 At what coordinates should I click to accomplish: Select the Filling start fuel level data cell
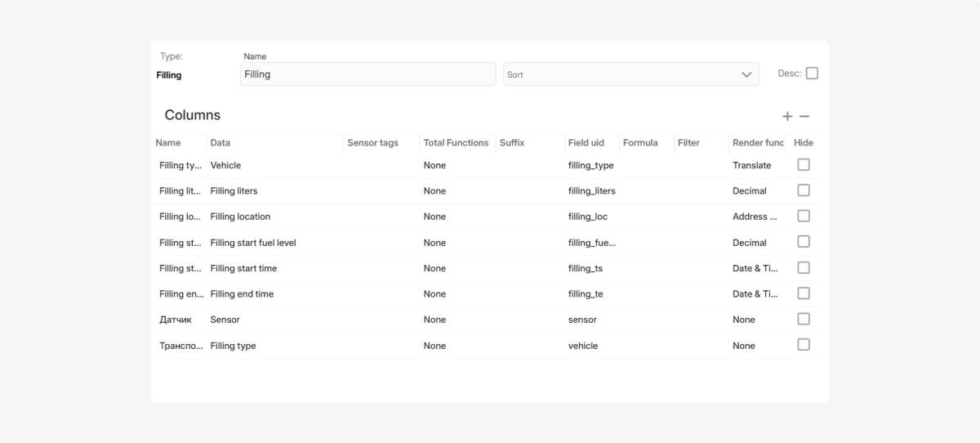point(253,243)
